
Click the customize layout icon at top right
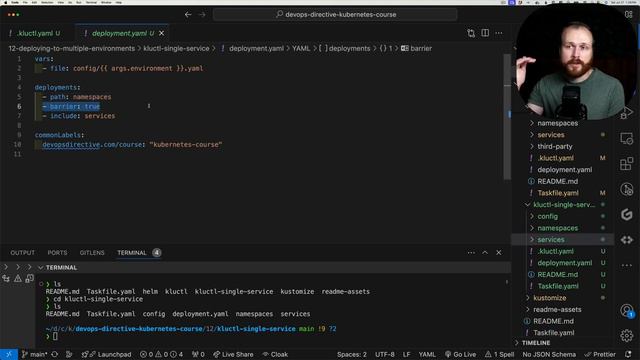point(628,14)
